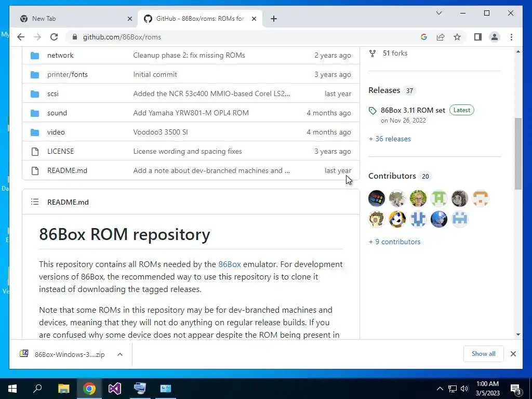Open the Chrome profile avatar

coord(495,37)
